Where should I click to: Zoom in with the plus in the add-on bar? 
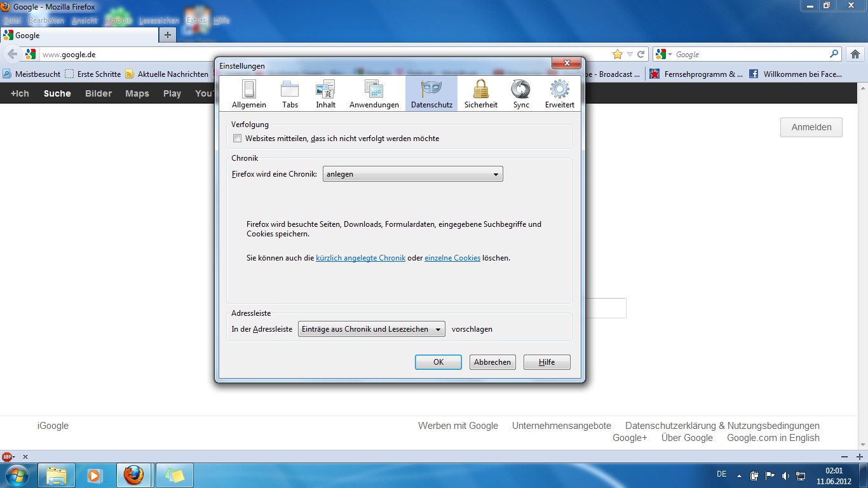861,457
